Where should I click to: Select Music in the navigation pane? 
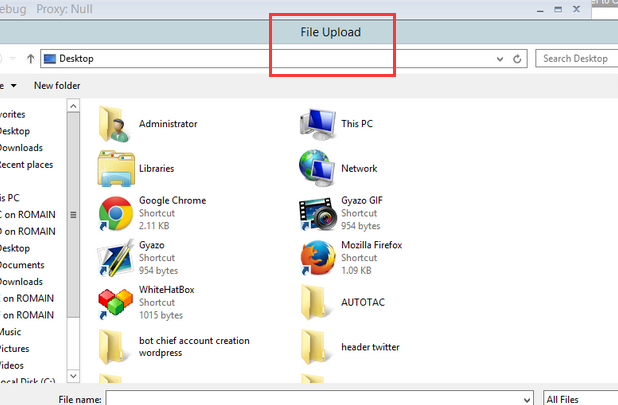(10, 332)
